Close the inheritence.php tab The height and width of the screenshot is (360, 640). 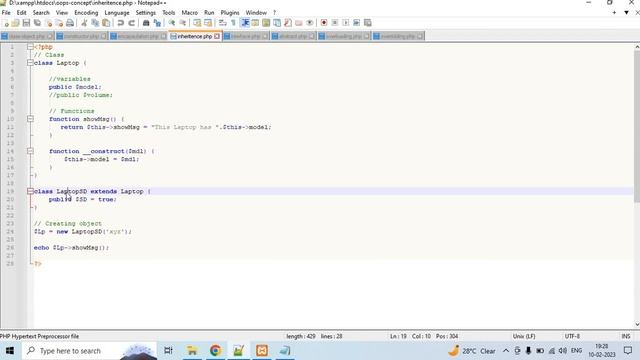point(217,36)
